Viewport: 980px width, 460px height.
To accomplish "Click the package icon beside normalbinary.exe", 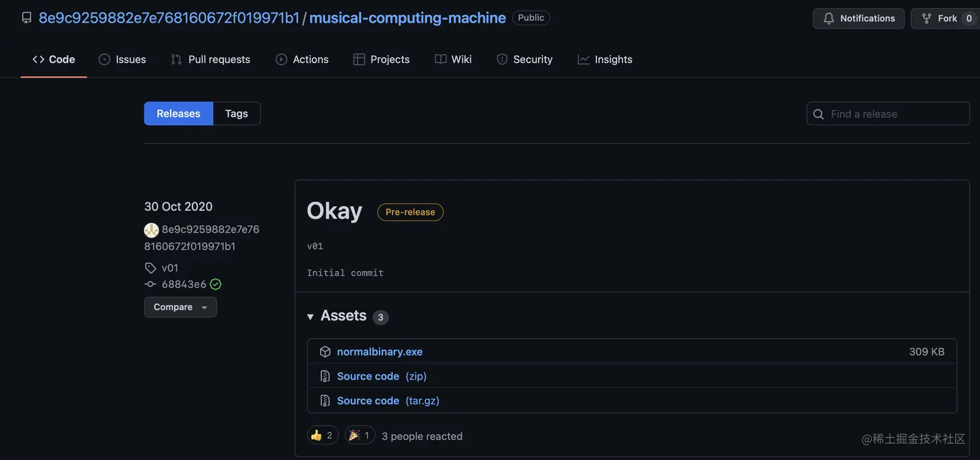I will coord(325,352).
